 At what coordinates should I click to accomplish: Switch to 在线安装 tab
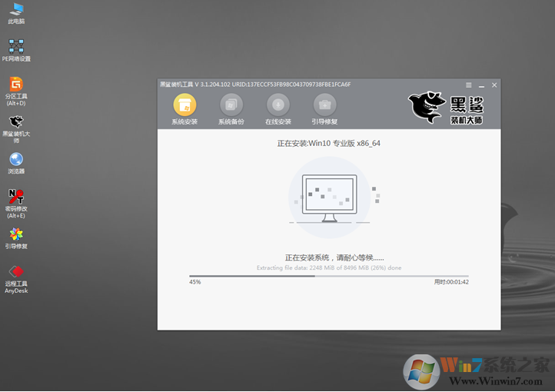click(277, 109)
